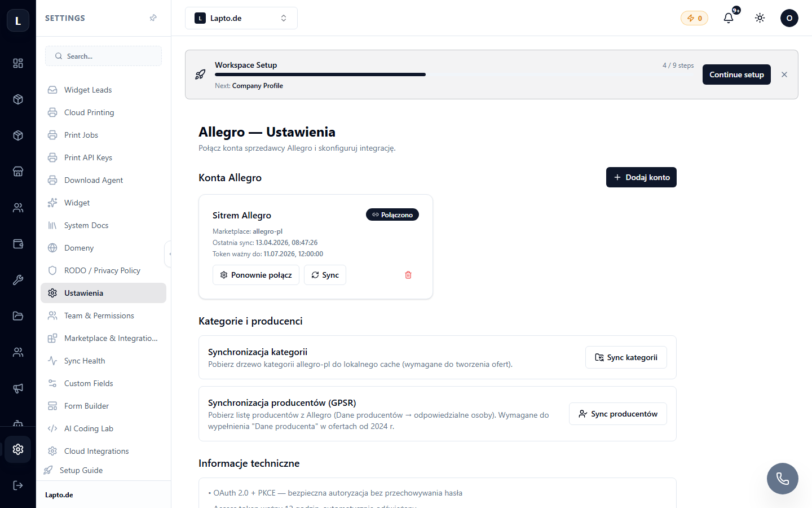Open Widget Leads in settings menu

103,90
